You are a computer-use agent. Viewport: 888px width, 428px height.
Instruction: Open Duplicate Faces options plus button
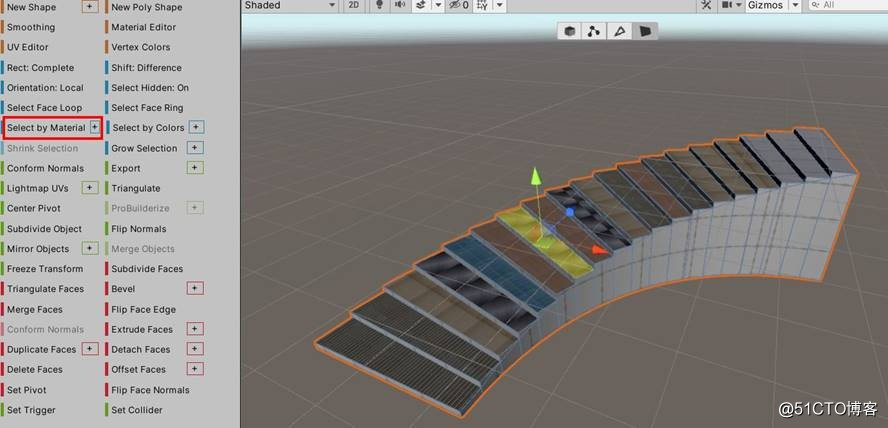pos(90,349)
